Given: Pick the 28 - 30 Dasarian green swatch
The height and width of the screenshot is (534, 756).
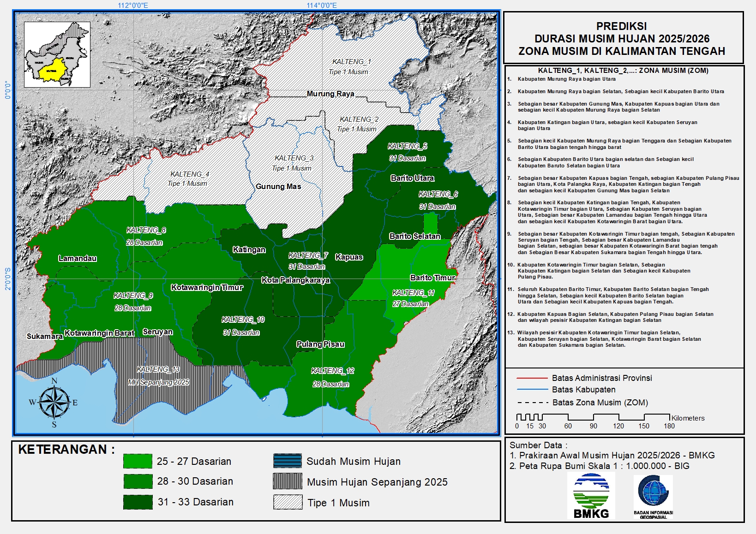Looking at the screenshot, I should pos(138,481).
